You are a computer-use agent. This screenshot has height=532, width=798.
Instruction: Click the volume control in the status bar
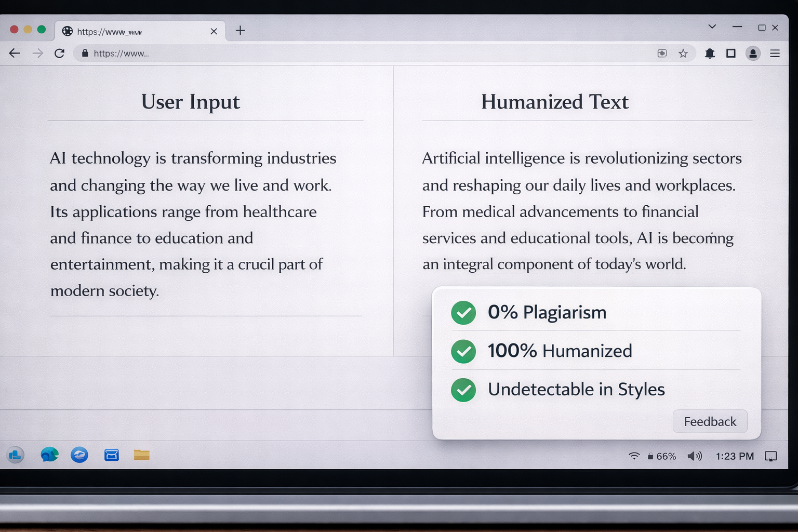coord(695,456)
